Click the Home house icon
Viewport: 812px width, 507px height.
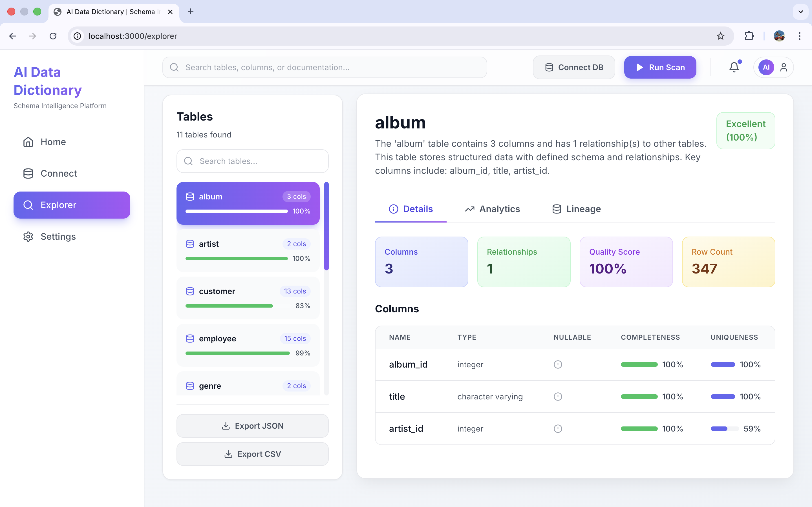(28, 141)
